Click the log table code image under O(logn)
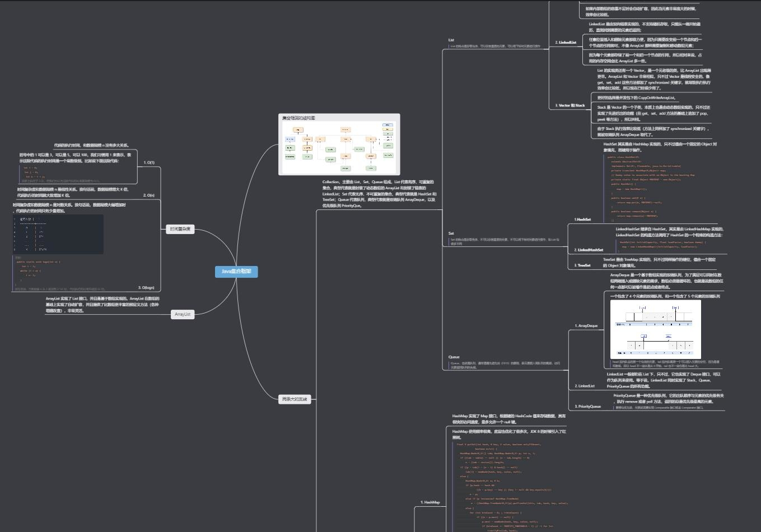761x532 pixels. point(58,234)
